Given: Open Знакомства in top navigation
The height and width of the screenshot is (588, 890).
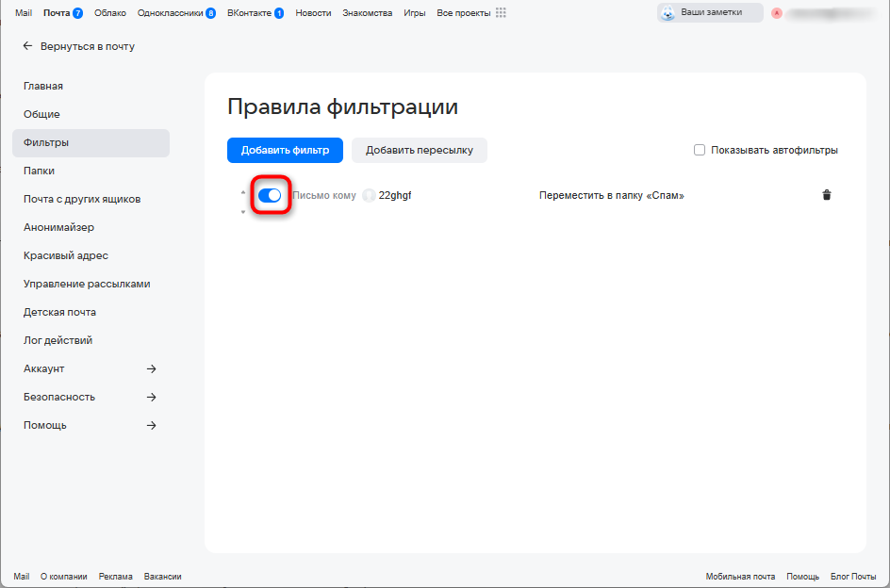Looking at the screenshot, I should [x=368, y=12].
